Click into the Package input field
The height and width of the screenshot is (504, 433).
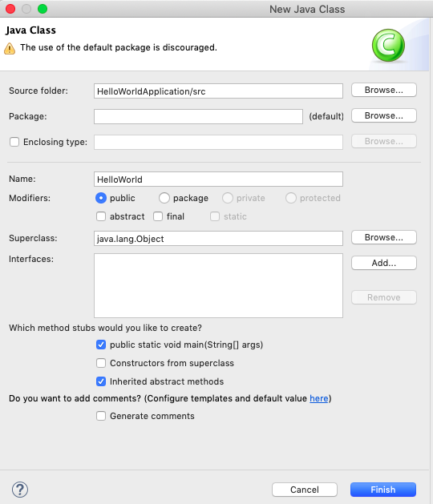(198, 116)
